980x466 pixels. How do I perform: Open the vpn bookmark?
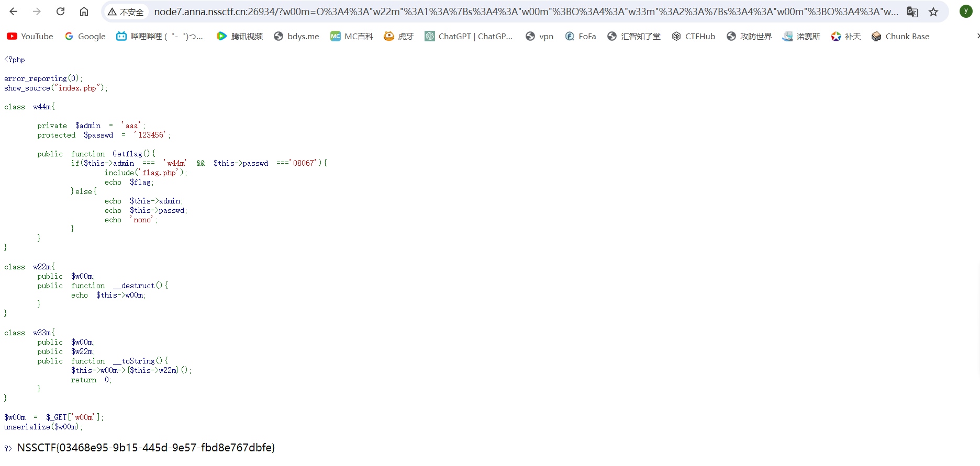[x=540, y=36]
